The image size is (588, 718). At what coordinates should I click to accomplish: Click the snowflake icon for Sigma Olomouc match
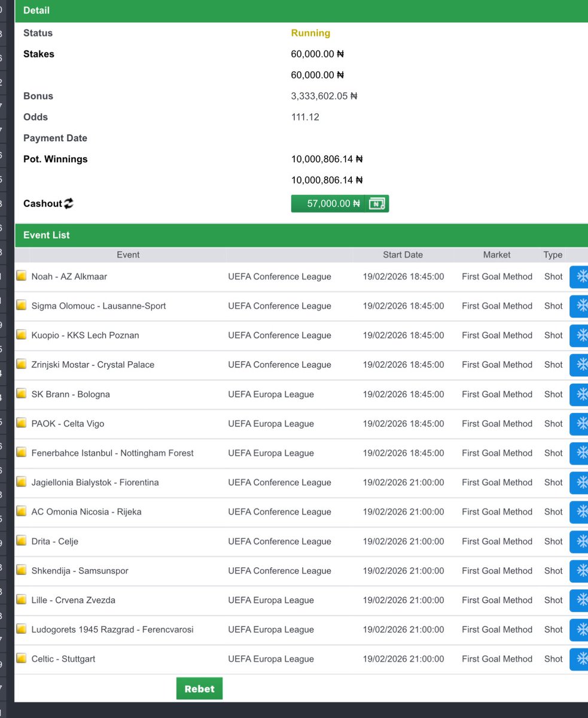[581, 306]
